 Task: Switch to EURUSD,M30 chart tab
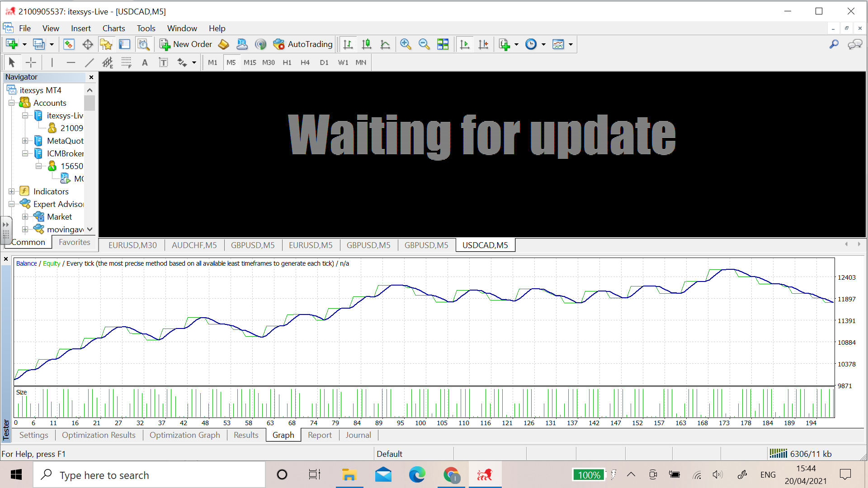pos(132,245)
